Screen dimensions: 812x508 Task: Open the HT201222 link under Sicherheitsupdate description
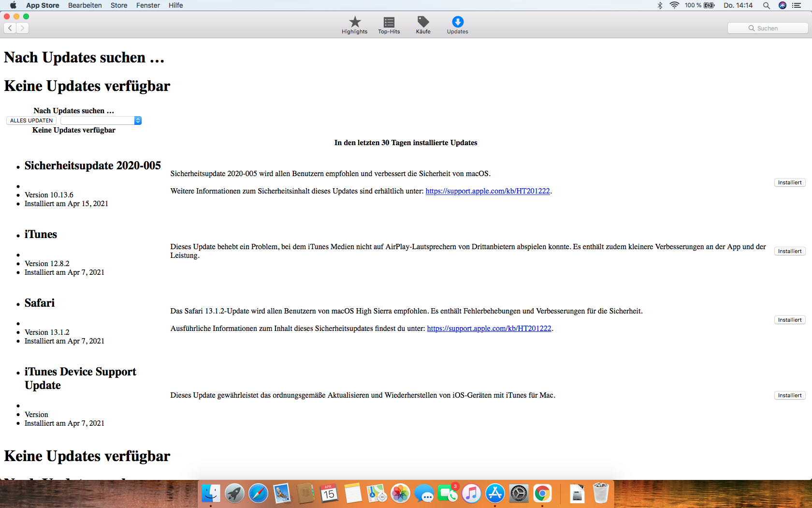point(488,191)
